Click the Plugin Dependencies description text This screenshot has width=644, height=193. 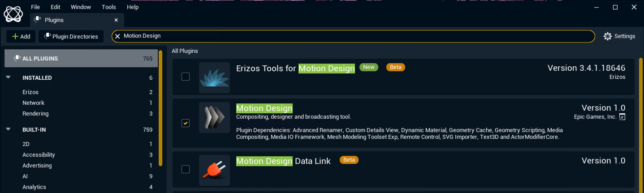399,133
